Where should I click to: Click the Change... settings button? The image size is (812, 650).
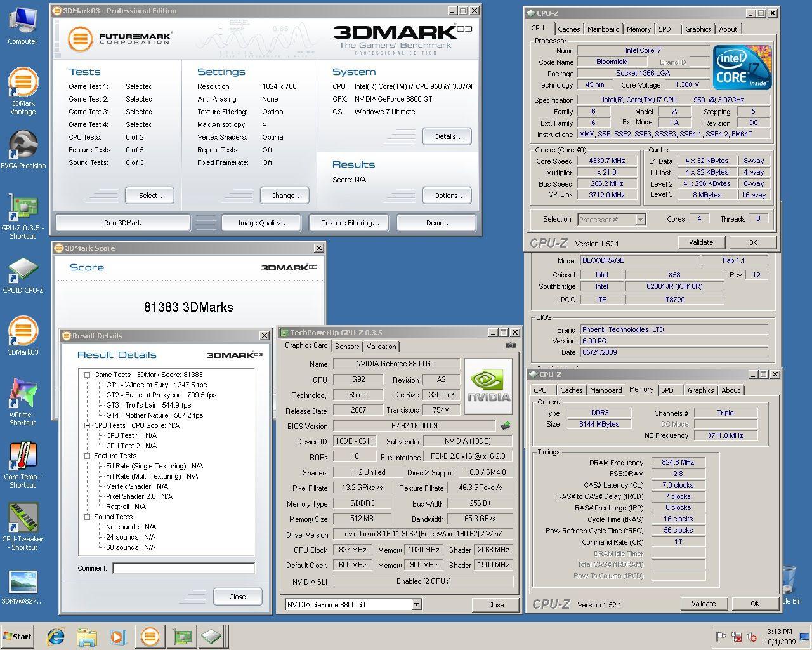click(x=285, y=196)
